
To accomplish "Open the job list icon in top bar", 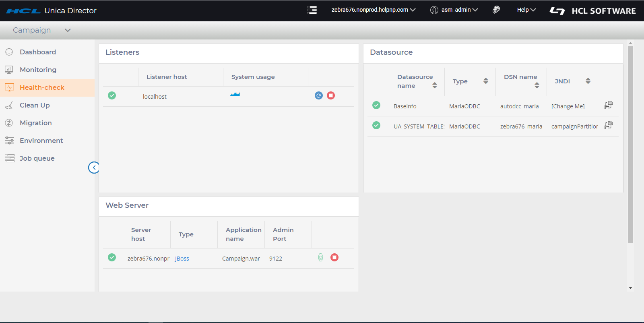I will pyautogui.click(x=312, y=10).
